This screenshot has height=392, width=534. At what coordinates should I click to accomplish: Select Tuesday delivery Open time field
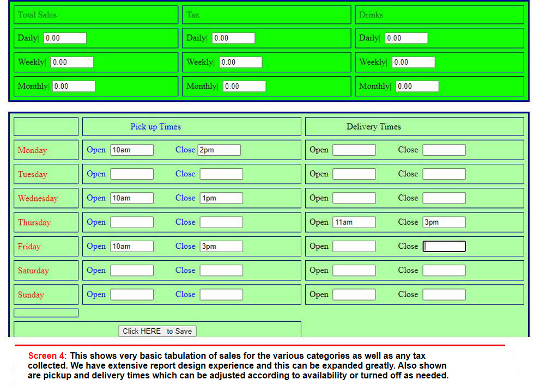point(354,174)
